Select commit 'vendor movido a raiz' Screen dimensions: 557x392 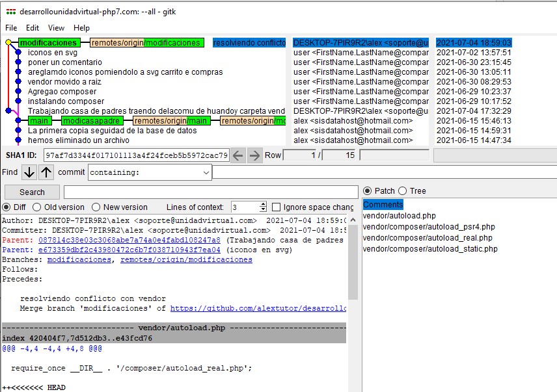pyautogui.click(x=64, y=82)
